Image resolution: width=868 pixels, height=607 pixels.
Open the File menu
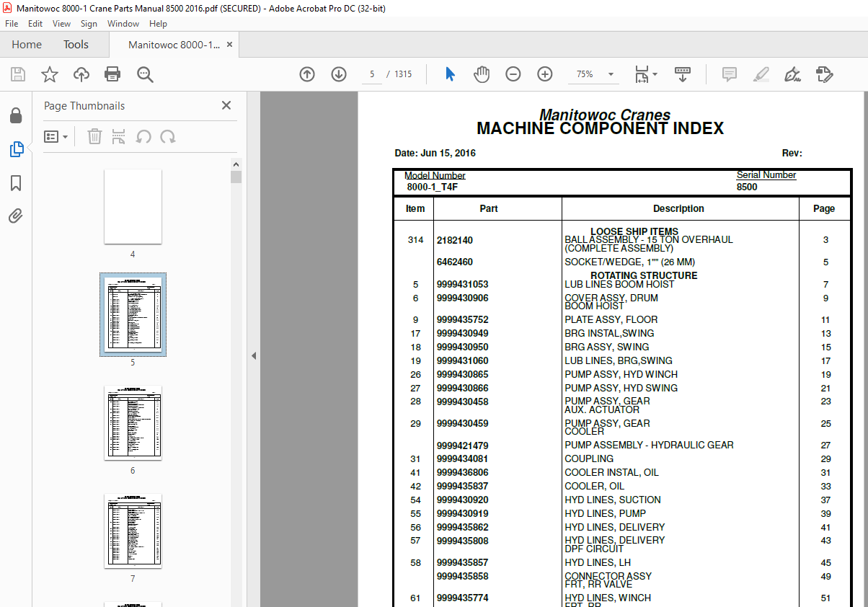pyautogui.click(x=12, y=24)
